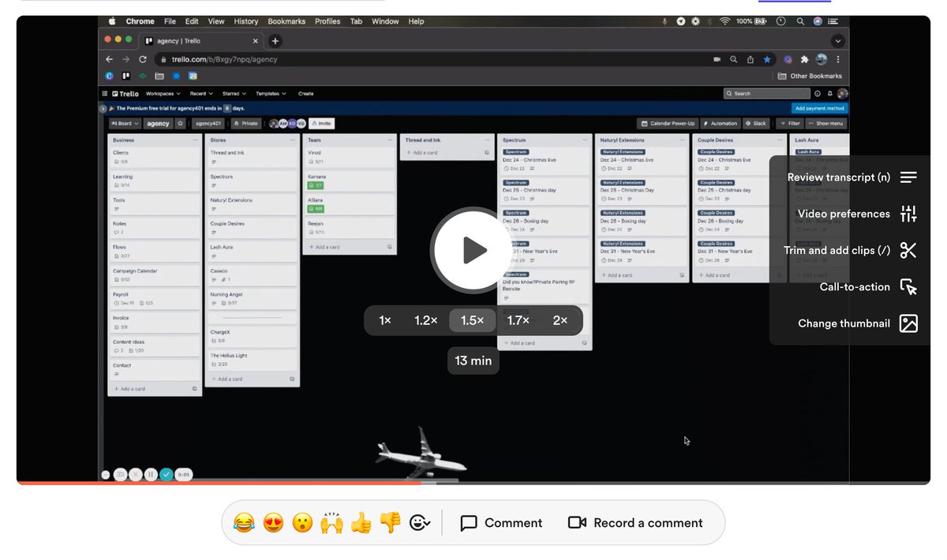React with the thumbs down emoji
Viewport: 947px width, 560px height.
391,522
